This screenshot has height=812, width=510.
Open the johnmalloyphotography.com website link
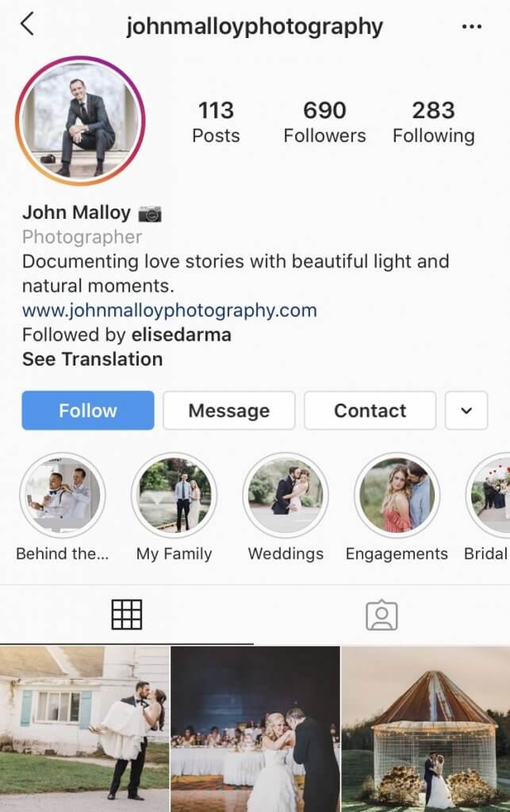pyautogui.click(x=169, y=310)
